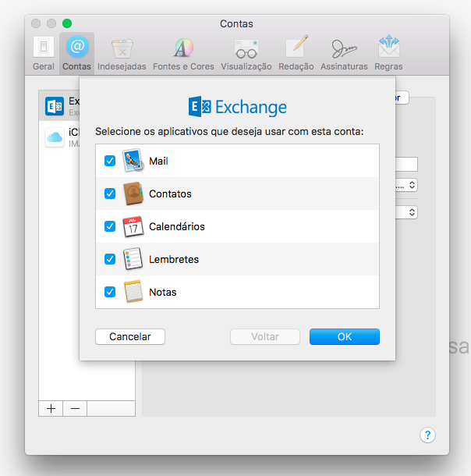Uncheck the Lembretes checkbox

click(110, 259)
